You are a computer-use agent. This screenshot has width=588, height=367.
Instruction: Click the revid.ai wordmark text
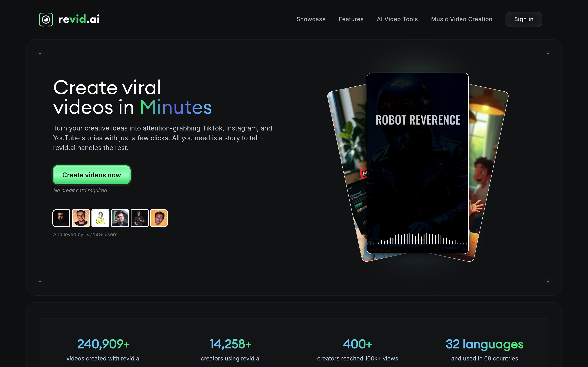(x=79, y=19)
